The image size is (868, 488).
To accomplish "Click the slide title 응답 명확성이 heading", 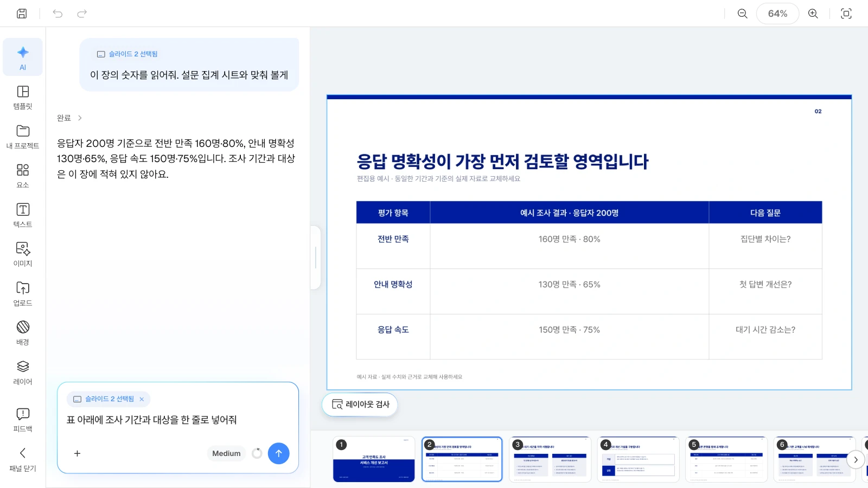I will click(502, 162).
